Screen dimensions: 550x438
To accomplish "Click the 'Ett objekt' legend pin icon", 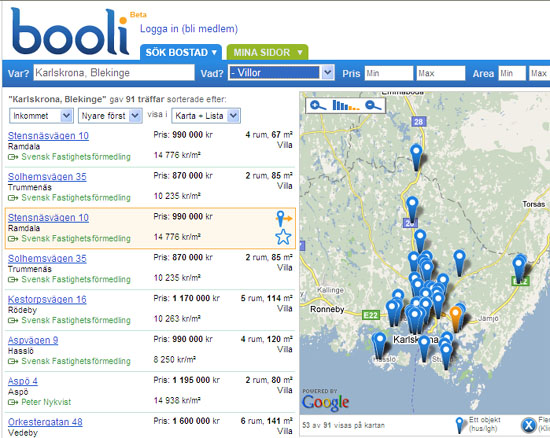I will point(460,425).
